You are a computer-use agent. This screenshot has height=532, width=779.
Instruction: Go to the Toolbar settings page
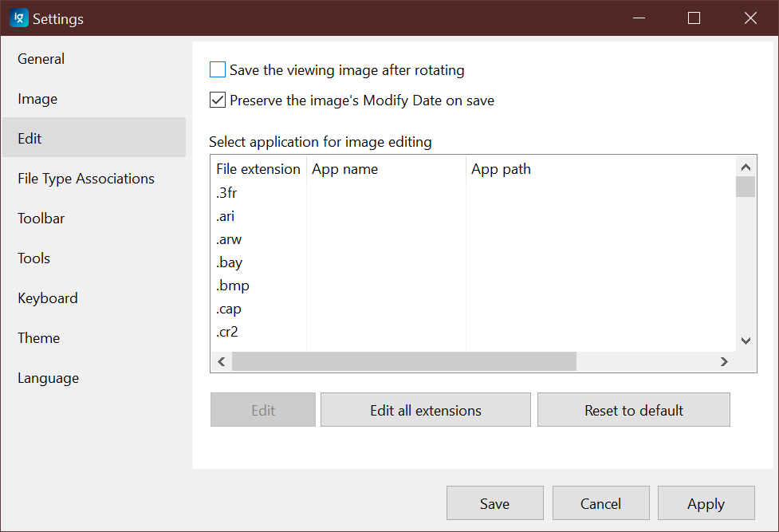(x=41, y=218)
